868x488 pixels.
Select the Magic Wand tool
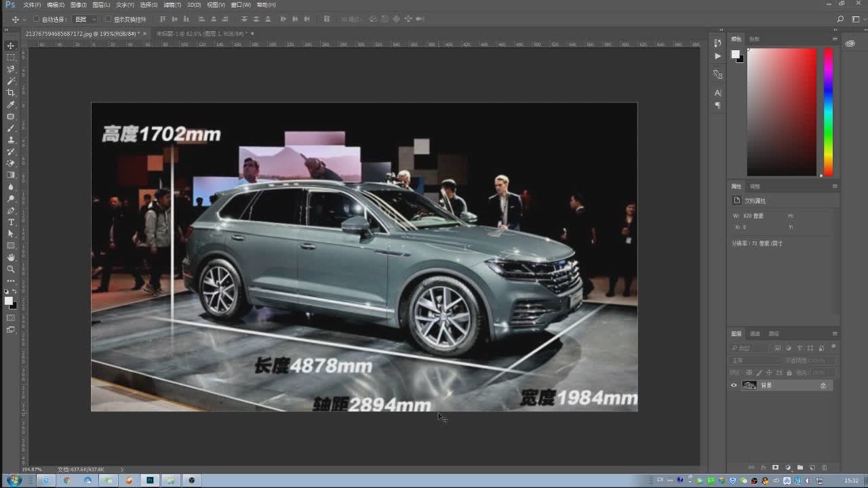tap(11, 81)
